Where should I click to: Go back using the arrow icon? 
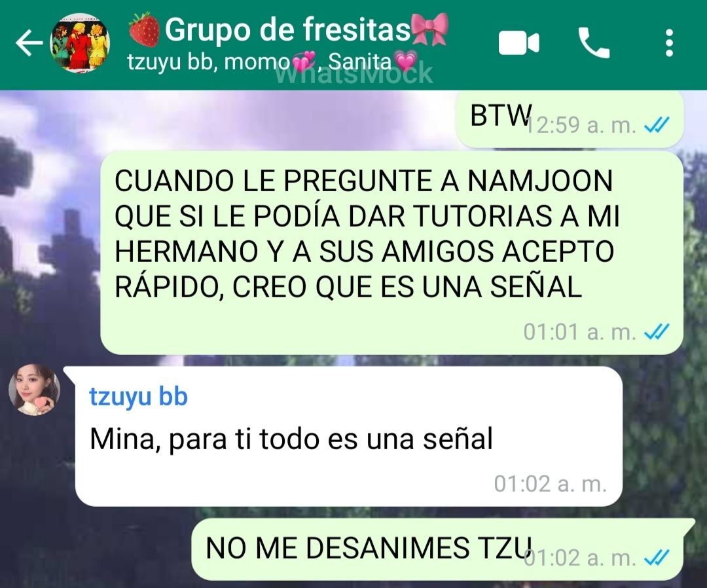29,43
